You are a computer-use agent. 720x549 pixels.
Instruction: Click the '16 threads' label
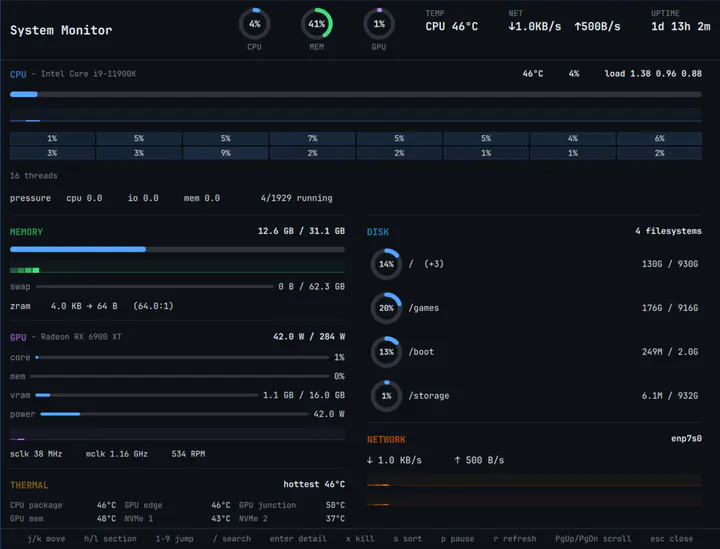pyautogui.click(x=34, y=176)
